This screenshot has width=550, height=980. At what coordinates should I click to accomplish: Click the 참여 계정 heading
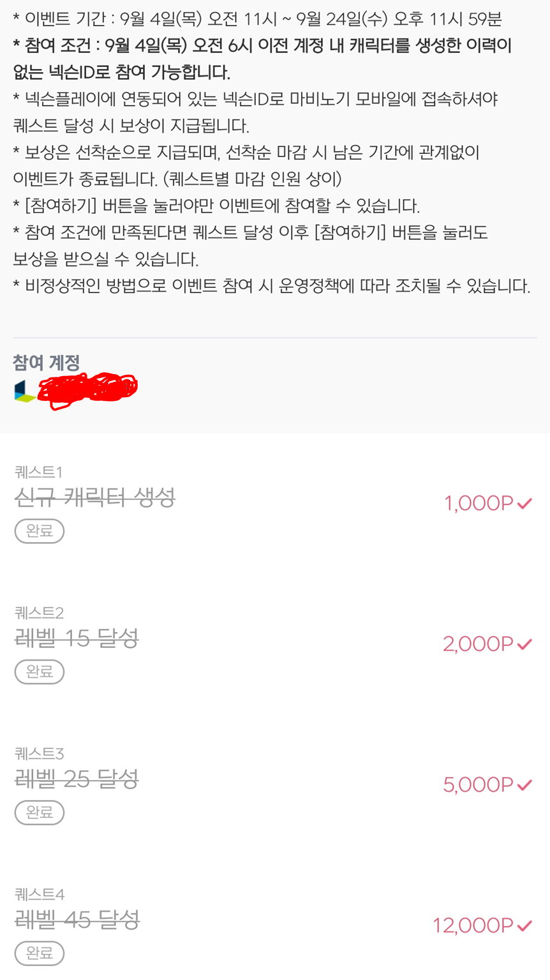pos(47,363)
